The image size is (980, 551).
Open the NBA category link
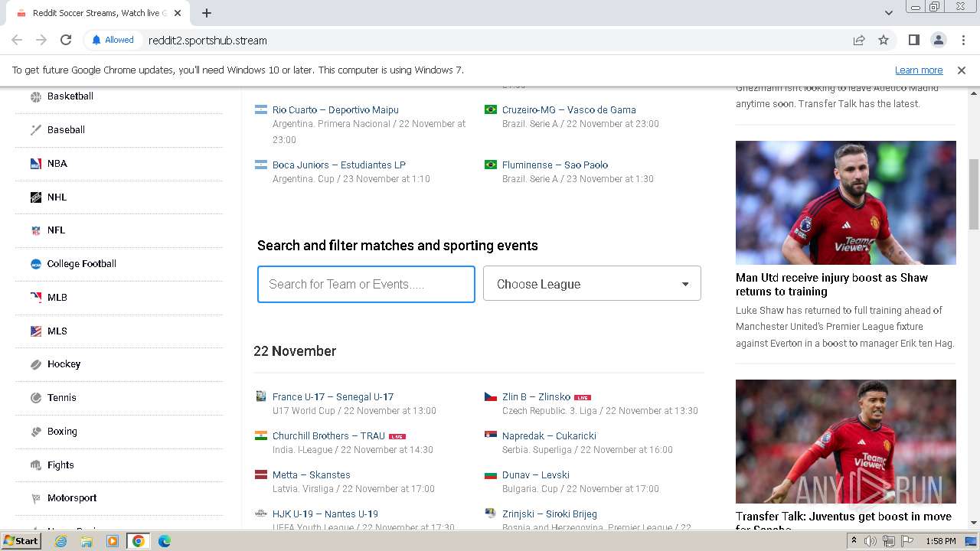[x=57, y=164]
